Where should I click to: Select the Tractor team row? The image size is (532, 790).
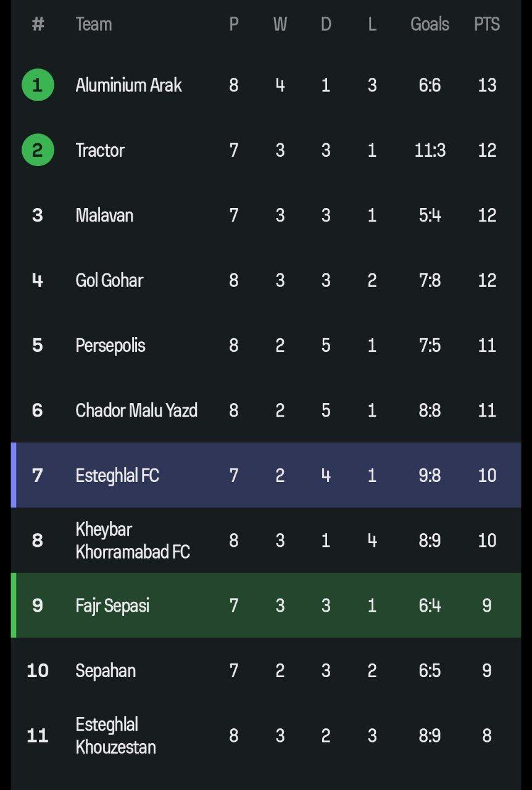(100, 150)
